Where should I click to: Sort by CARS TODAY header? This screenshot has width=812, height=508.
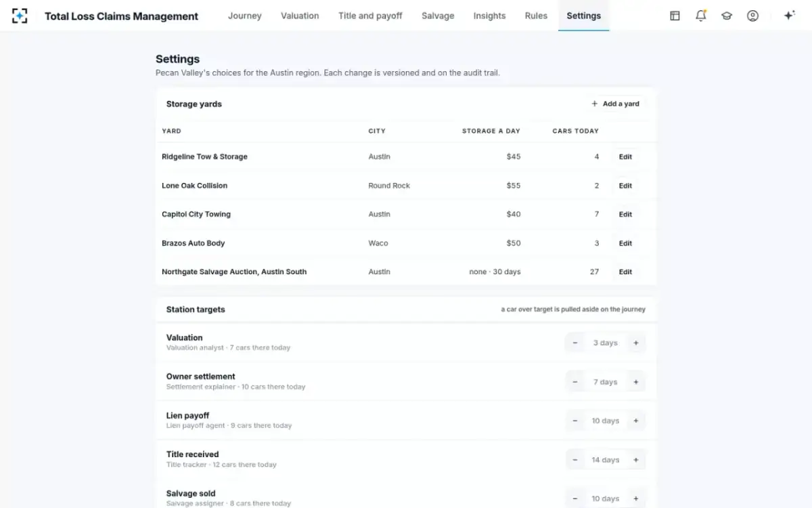[576, 131]
